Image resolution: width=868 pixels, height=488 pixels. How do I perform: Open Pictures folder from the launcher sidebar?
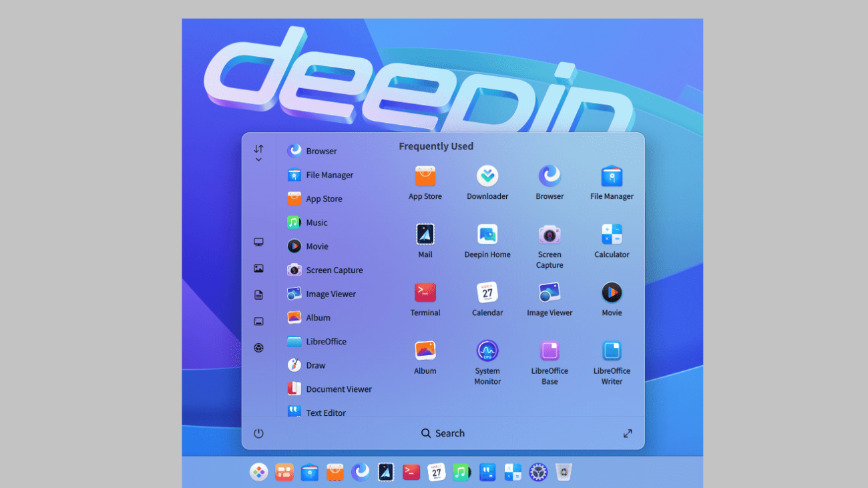(258, 268)
